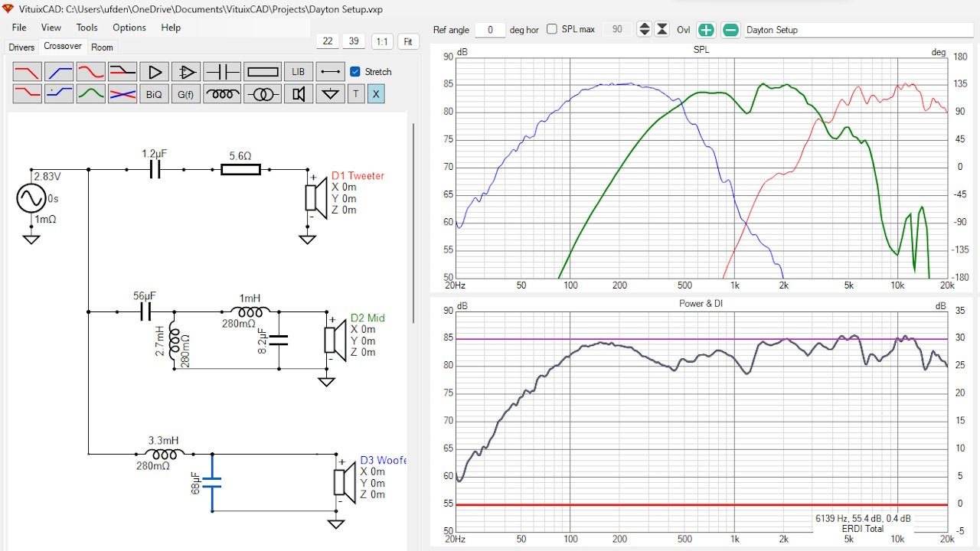
Task: Click the D1 Tweeter label text
Action: click(x=358, y=176)
